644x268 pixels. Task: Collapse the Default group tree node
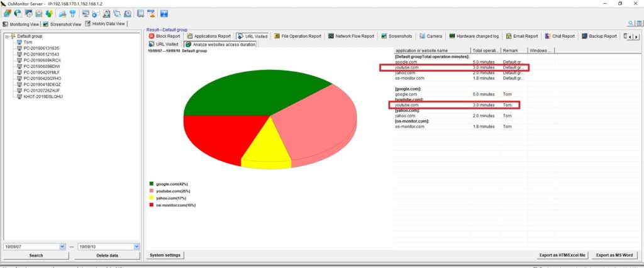[7, 36]
